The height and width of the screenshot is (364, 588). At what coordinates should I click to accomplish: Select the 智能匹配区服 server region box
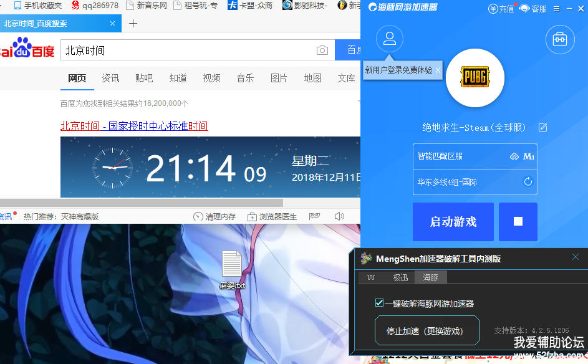point(475,156)
